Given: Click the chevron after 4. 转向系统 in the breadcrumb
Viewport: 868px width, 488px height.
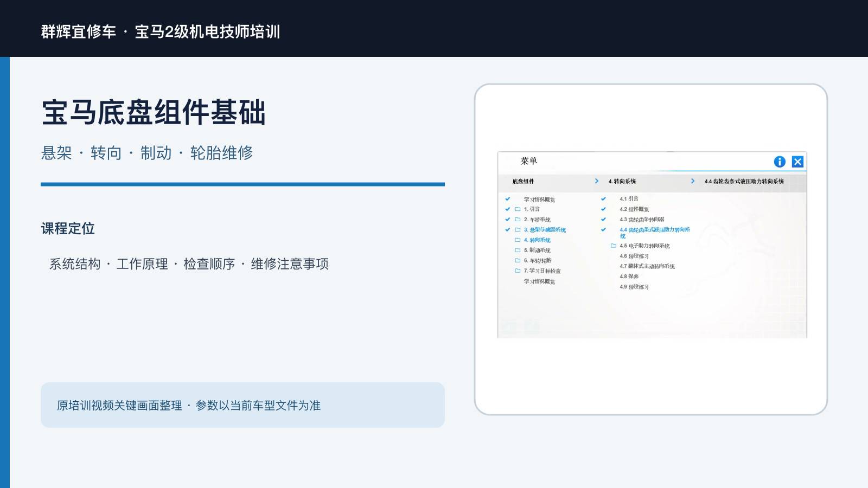Looking at the screenshot, I should [693, 181].
